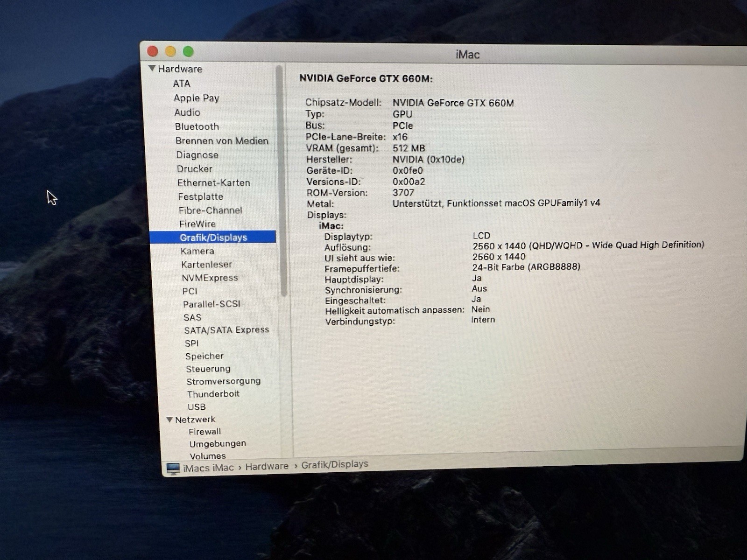The height and width of the screenshot is (560, 747).
Task: Click the 'Nein' auto-brightness value
Action: pyautogui.click(x=480, y=309)
